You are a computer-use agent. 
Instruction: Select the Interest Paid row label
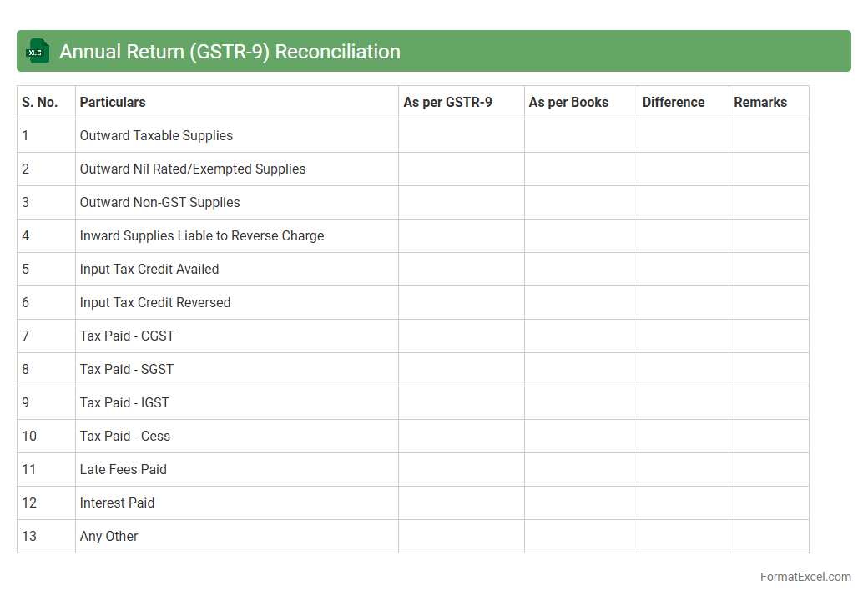(x=117, y=503)
